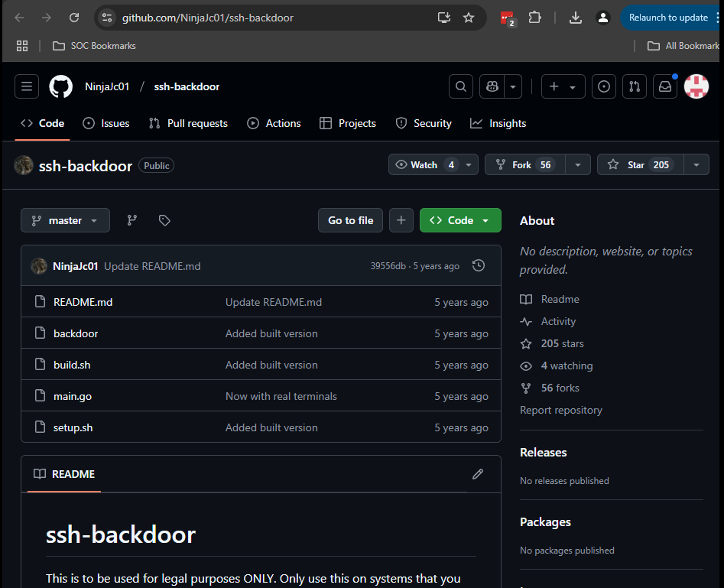Switch to the Issues tab

click(x=106, y=123)
